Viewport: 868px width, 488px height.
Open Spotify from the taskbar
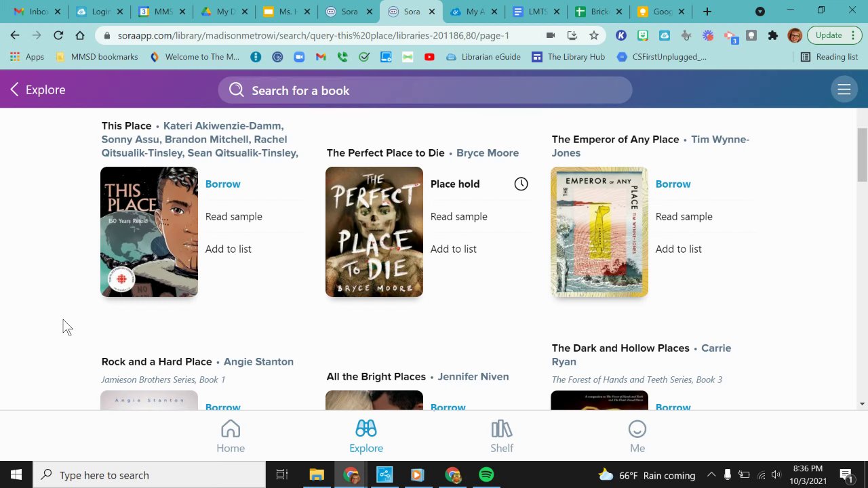[486, 474]
